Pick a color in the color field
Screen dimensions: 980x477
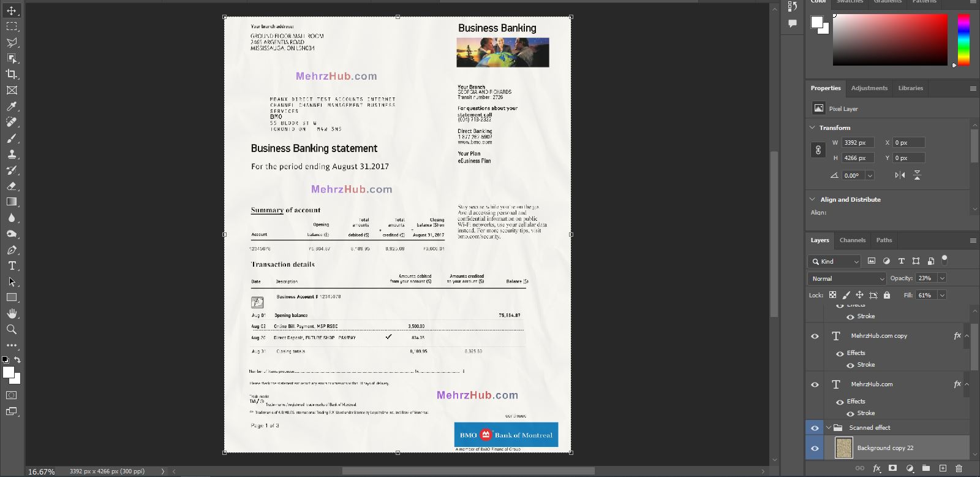tap(890, 39)
